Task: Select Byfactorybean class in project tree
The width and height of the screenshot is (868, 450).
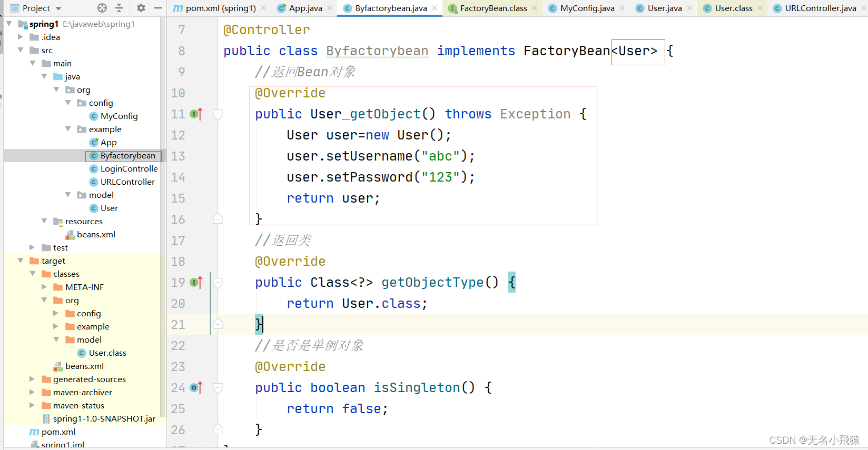Action: tap(122, 155)
